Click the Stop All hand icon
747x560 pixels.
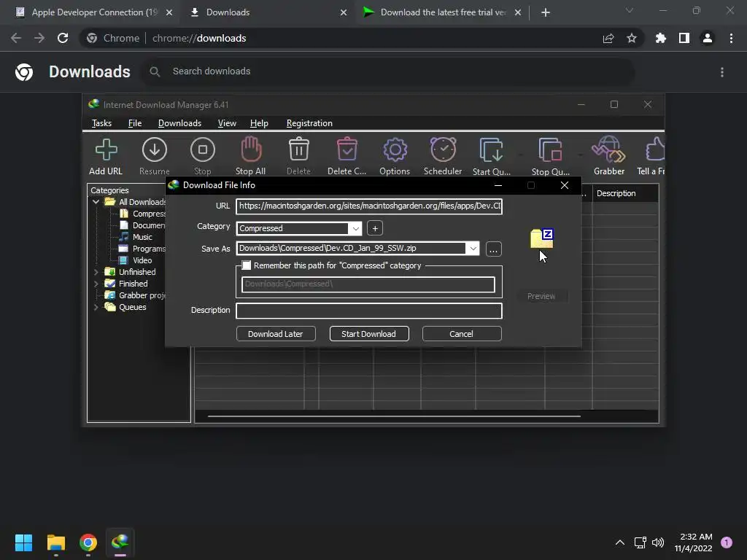click(x=251, y=149)
